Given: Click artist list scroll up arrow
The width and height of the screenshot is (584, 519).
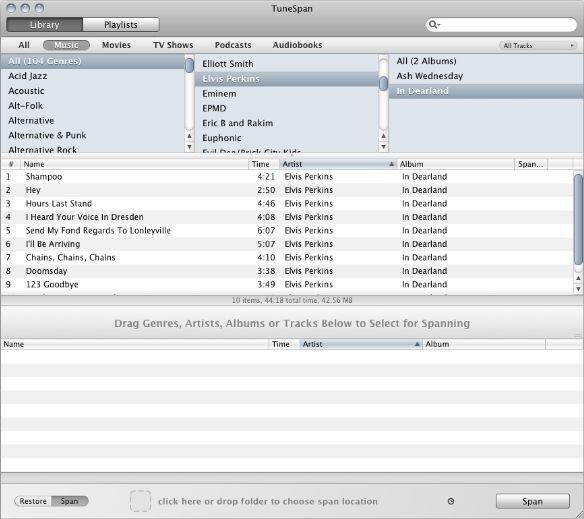Looking at the screenshot, I should 383,136.
